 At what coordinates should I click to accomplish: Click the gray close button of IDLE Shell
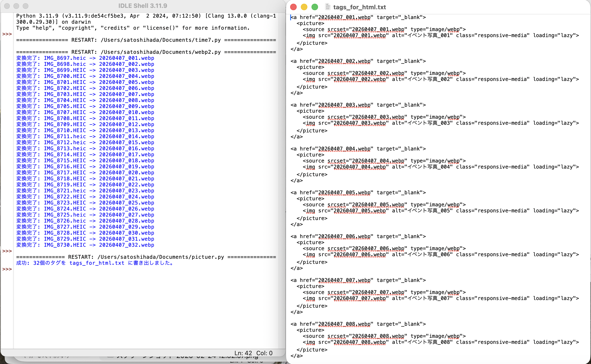coord(7,6)
